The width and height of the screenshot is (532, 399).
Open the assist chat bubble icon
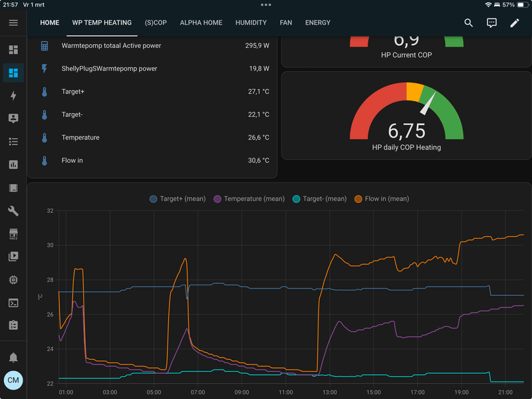click(x=491, y=23)
